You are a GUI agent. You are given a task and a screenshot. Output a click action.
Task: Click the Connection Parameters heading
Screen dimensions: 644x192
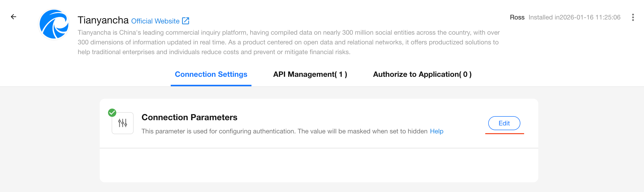(189, 117)
